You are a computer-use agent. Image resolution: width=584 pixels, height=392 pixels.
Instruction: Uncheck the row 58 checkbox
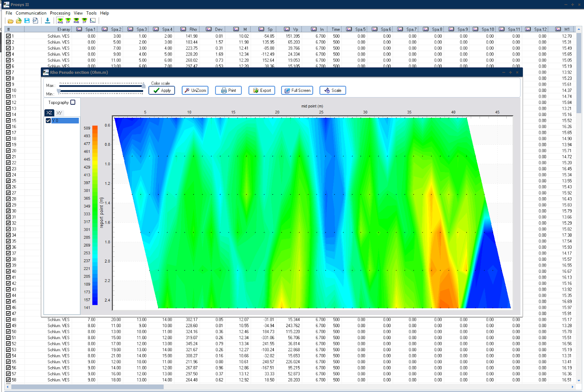[x=8, y=380]
